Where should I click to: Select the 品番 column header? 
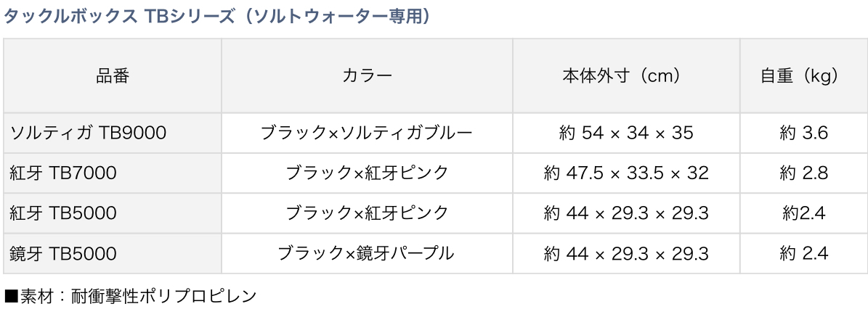113,75
